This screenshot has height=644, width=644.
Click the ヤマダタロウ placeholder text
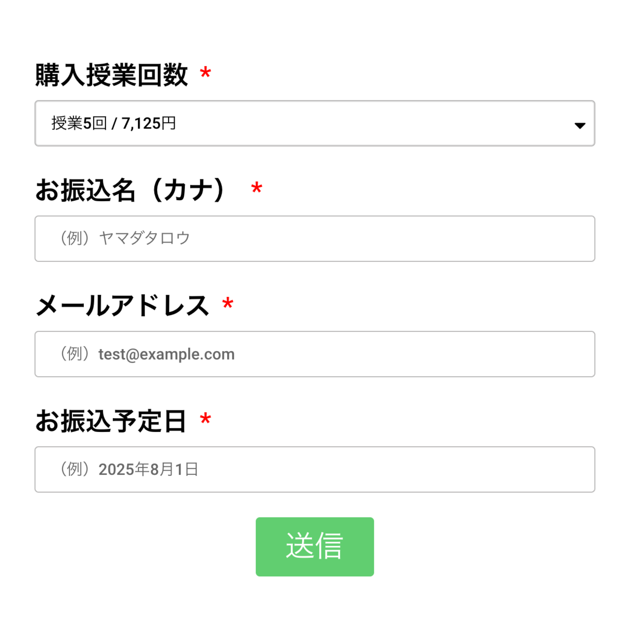point(144,238)
